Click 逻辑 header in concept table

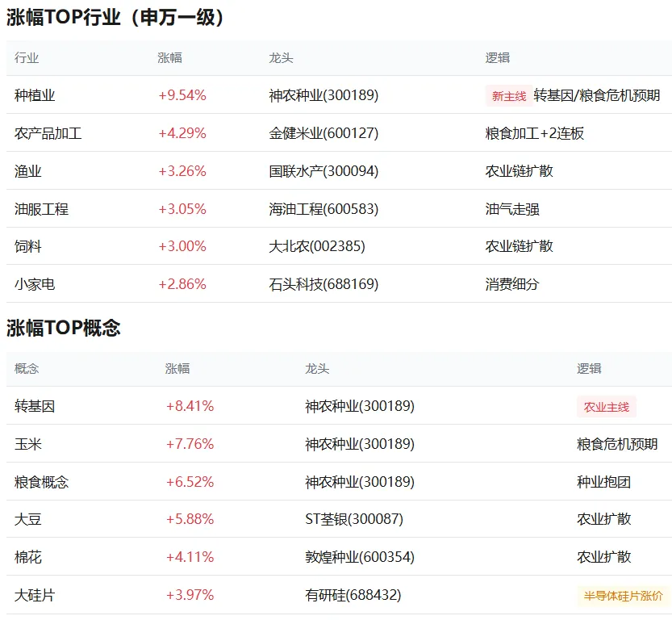click(589, 369)
